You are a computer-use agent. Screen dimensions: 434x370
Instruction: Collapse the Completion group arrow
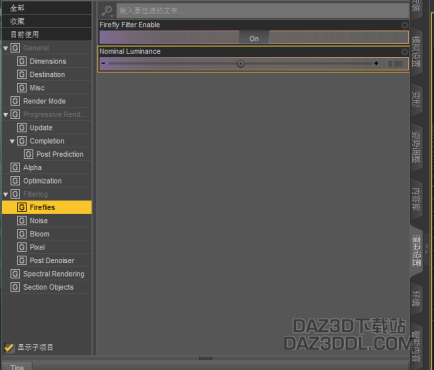click(12, 141)
